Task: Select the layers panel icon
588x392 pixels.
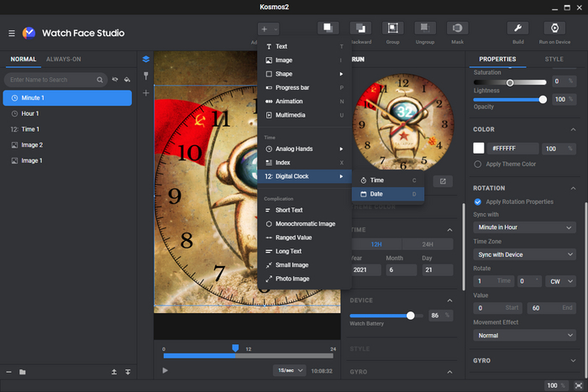Action: pyautogui.click(x=145, y=60)
